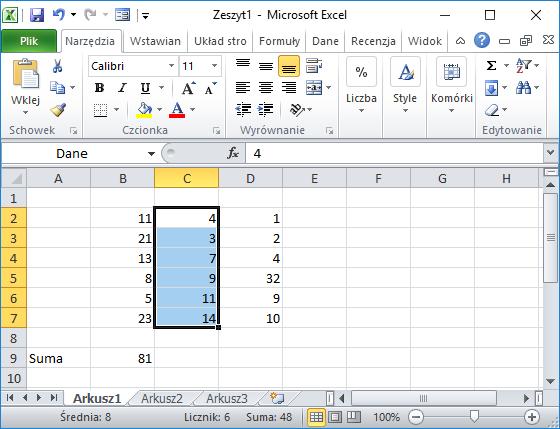Activate the Format Painter brush
Screen dimensions: 560x429
[58, 110]
